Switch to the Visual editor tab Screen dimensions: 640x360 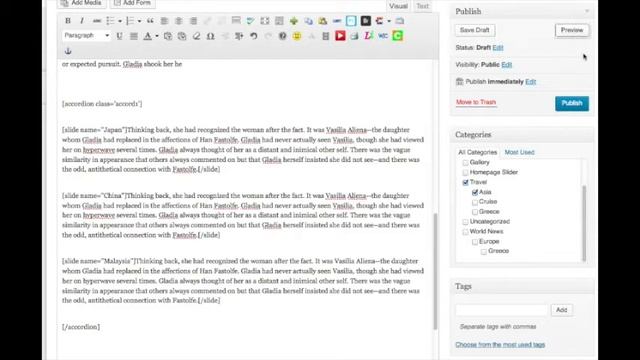point(398,6)
